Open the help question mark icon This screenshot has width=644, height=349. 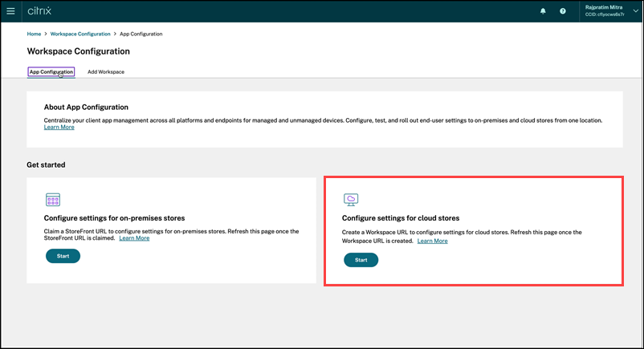(x=563, y=11)
